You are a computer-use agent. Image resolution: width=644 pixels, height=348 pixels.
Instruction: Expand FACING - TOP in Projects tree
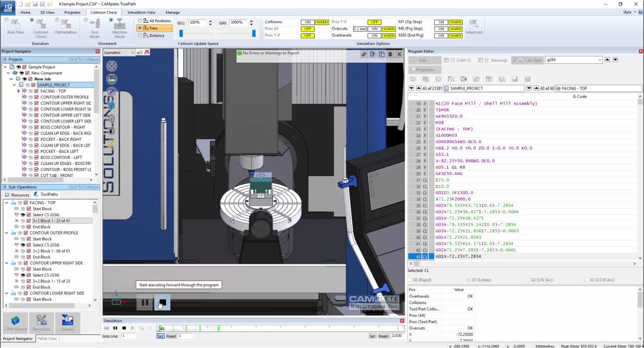point(19,91)
